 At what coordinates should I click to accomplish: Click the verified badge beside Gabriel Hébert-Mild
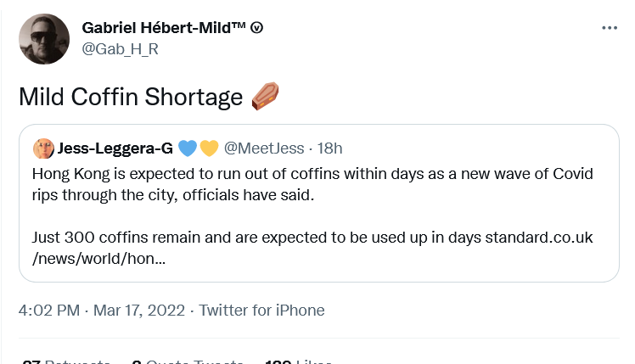[x=256, y=28]
